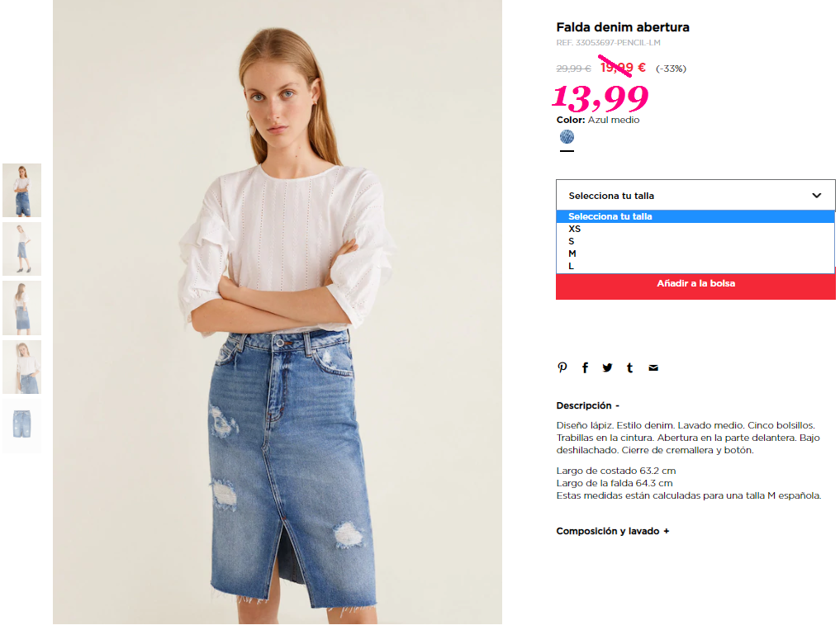840x630 pixels.
Task: Share product on Twitter
Action: coord(607,367)
